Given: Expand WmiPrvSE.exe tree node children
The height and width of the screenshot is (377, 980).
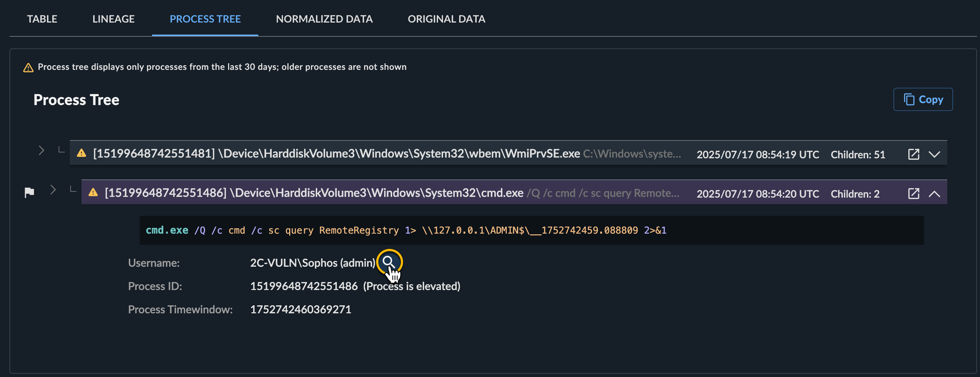Looking at the screenshot, I should 41,151.
